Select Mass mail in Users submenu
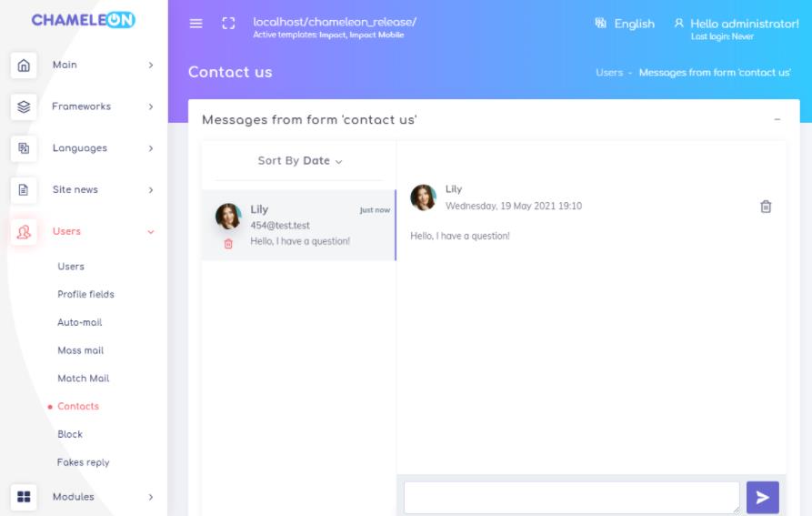 [81, 350]
